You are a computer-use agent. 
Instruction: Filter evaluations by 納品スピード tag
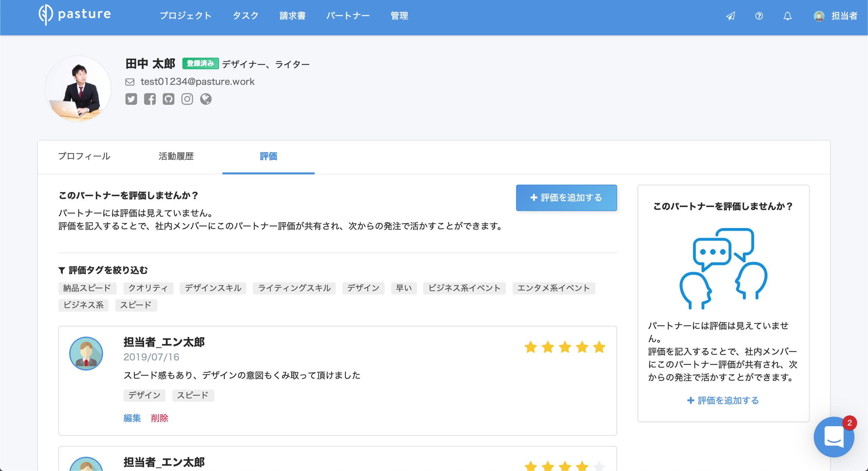tap(87, 288)
